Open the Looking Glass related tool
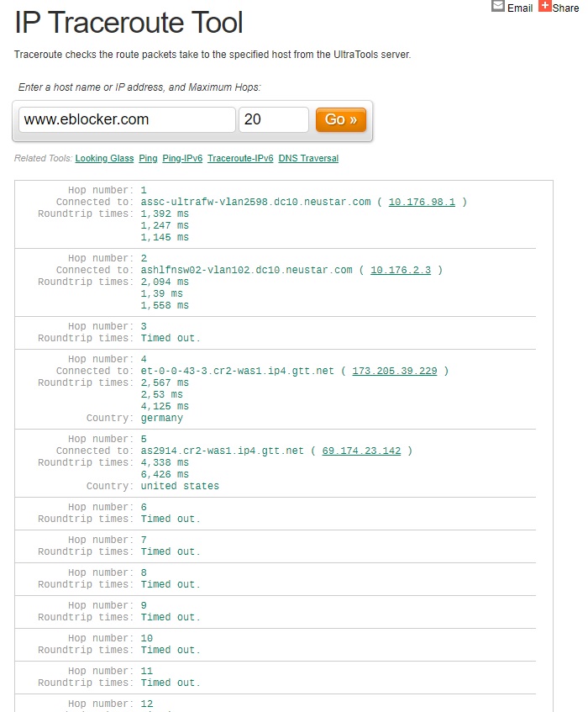This screenshot has height=712, width=588. pos(104,158)
